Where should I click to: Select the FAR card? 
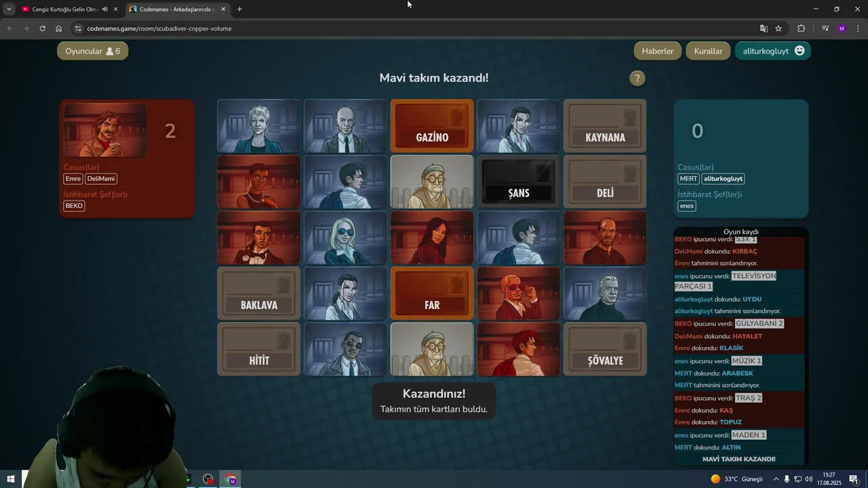pos(432,293)
